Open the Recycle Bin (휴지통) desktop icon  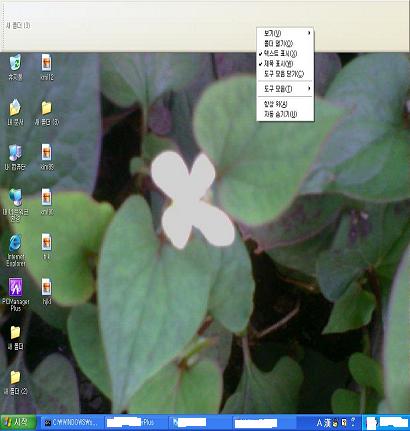click(x=15, y=67)
